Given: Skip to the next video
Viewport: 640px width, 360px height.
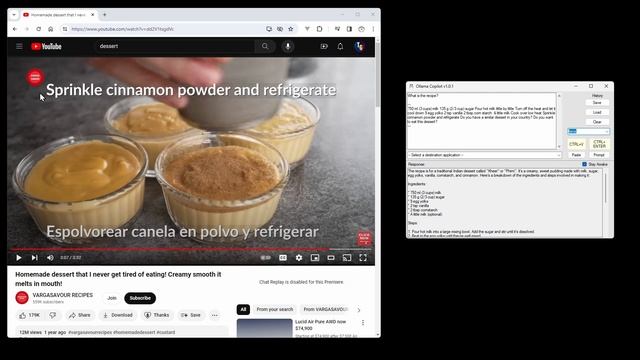Looking at the screenshot, I should click(35, 258).
